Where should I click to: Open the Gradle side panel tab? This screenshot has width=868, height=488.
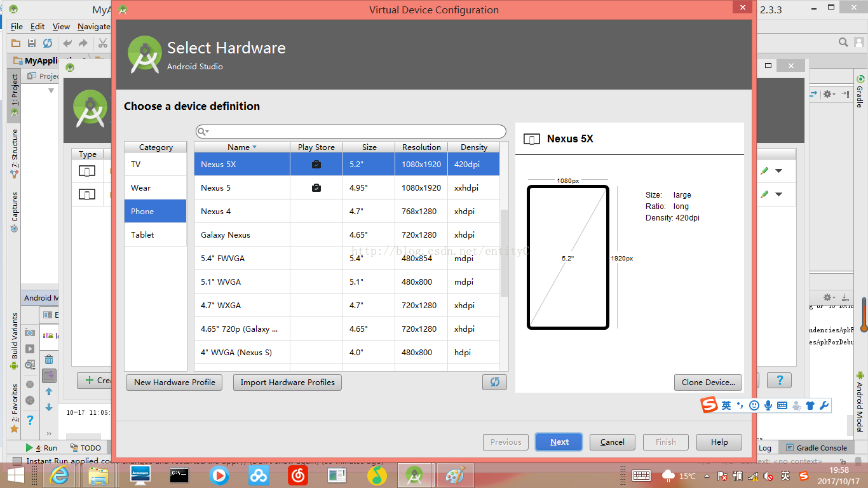tap(860, 91)
